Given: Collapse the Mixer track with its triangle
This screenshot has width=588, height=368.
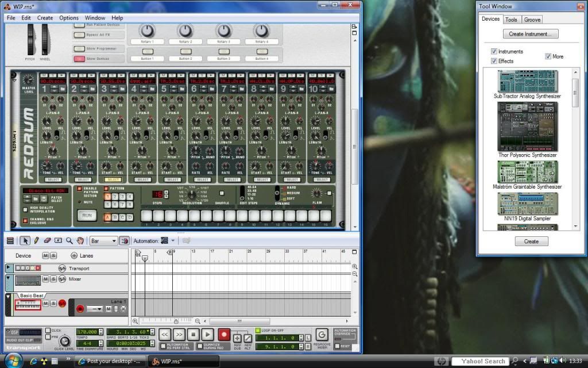Looking at the screenshot, I should tap(8, 279).
